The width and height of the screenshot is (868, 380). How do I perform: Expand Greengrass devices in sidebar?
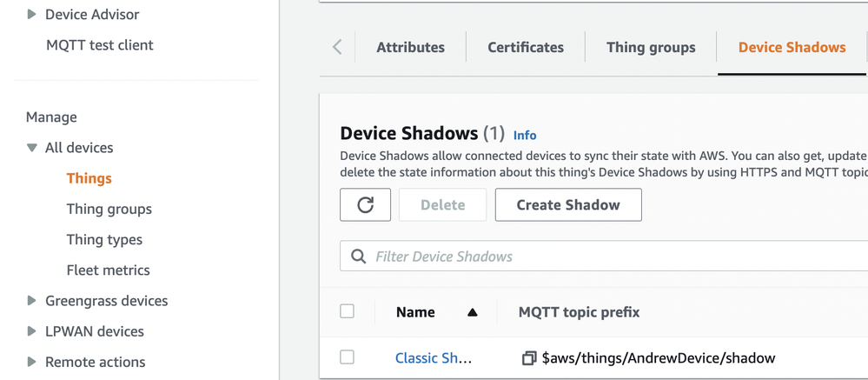(x=31, y=301)
